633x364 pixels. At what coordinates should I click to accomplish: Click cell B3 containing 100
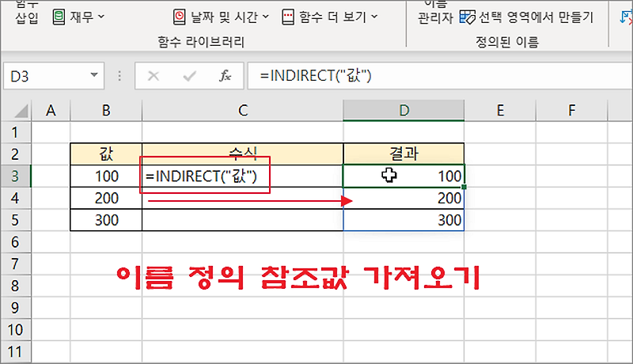pyautogui.click(x=106, y=176)
